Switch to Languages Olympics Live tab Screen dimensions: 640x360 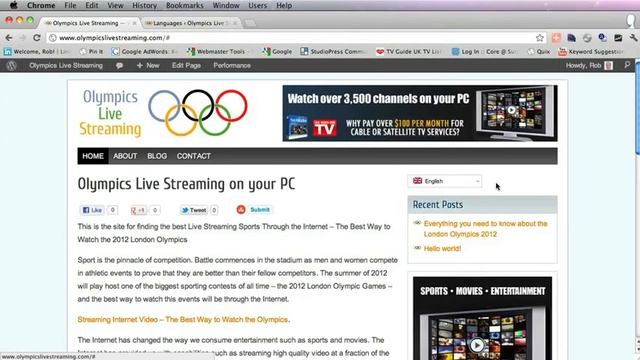point(191,23)
